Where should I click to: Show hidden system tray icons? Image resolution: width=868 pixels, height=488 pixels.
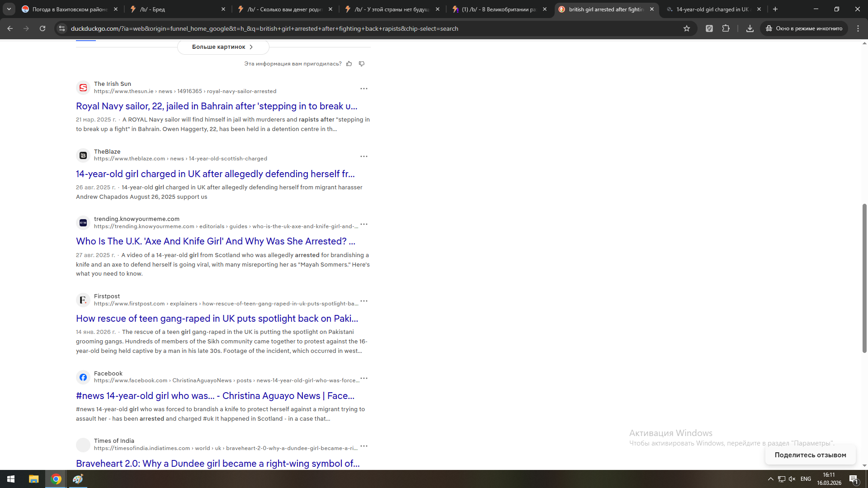point(771,479)
